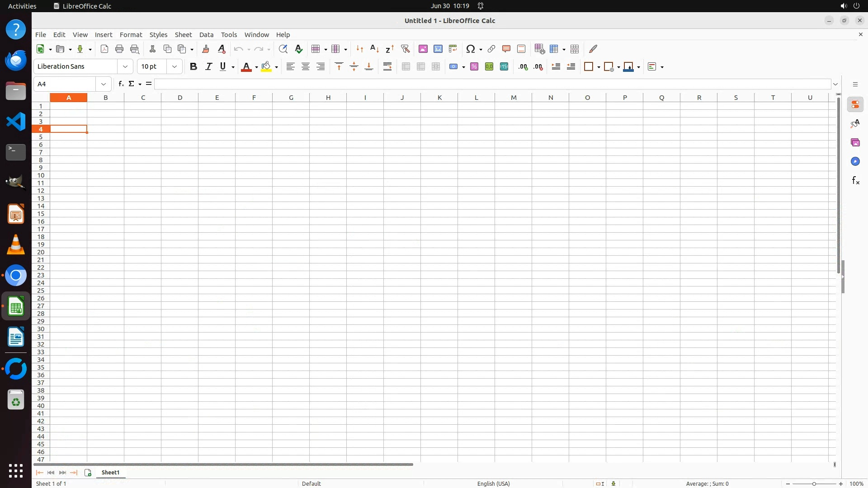Screen dimensions: 868x488
Task: Expand the Name Box dropdown arrow
Action: click(104, 84)
